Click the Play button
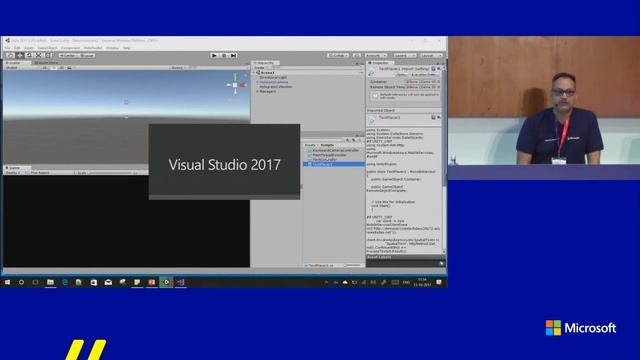The width and height of the screenshot is (640, 360). click(214, 55)
